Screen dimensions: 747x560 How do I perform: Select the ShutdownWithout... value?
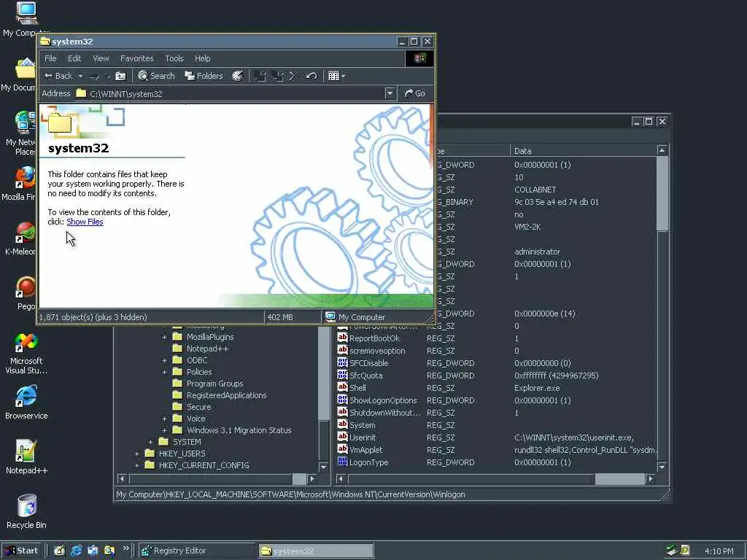click(385, 413)
